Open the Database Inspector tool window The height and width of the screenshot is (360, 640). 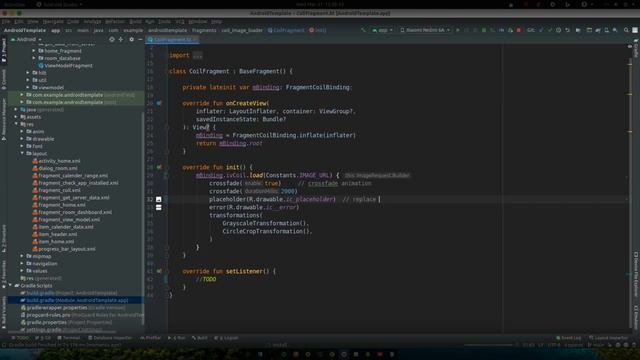pos(110,338)
